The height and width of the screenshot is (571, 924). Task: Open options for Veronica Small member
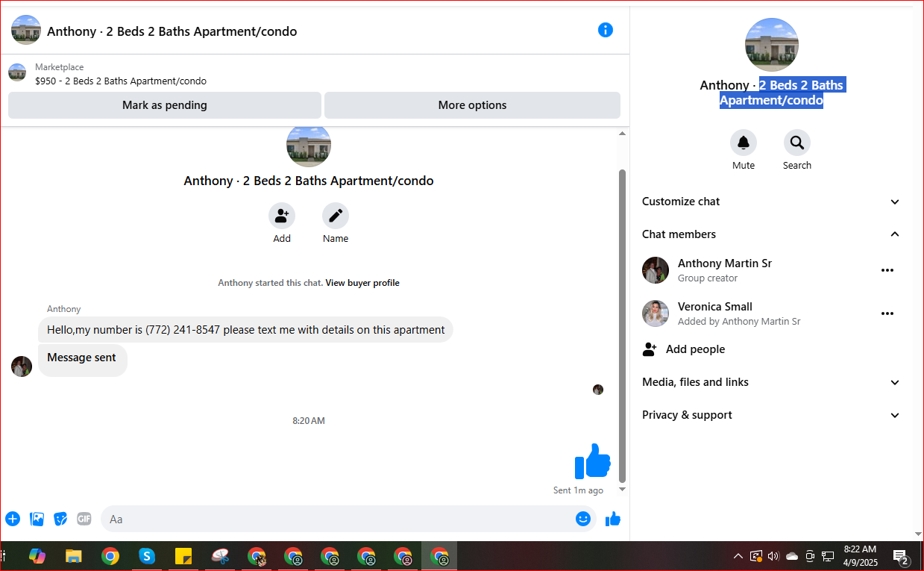pos(887,313)
